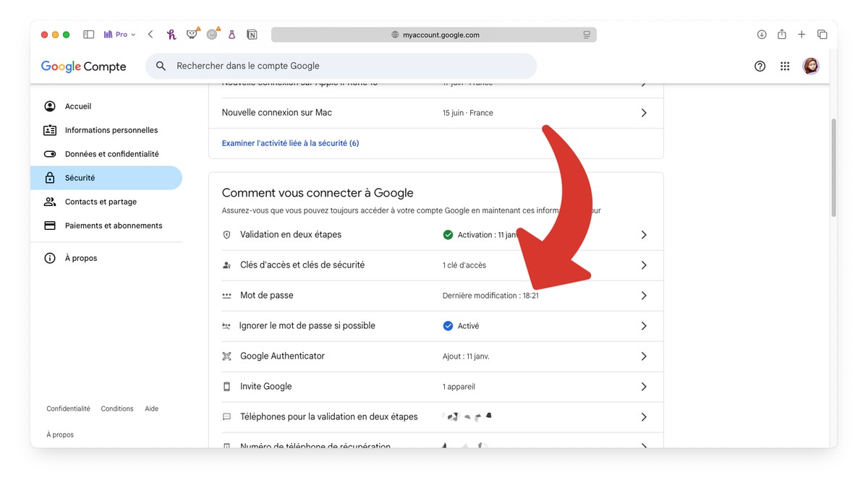Expand the Clés d'accès row chevron
Viewport: 868px width, 488px height.
[x=644, y=265]
